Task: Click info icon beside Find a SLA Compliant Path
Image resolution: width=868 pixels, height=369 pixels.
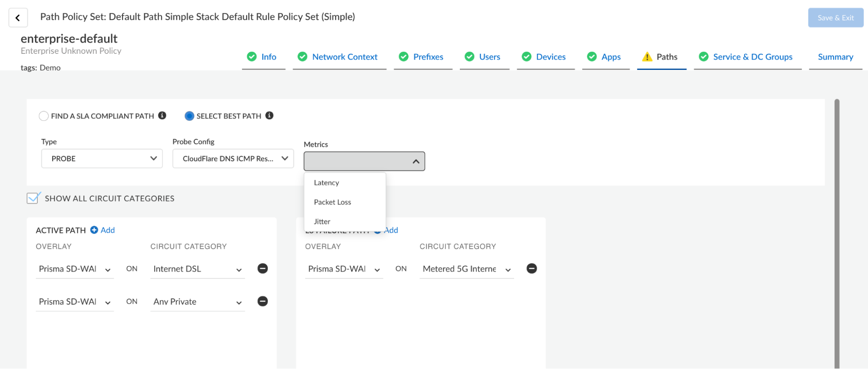Action: [x=162, y=115]
